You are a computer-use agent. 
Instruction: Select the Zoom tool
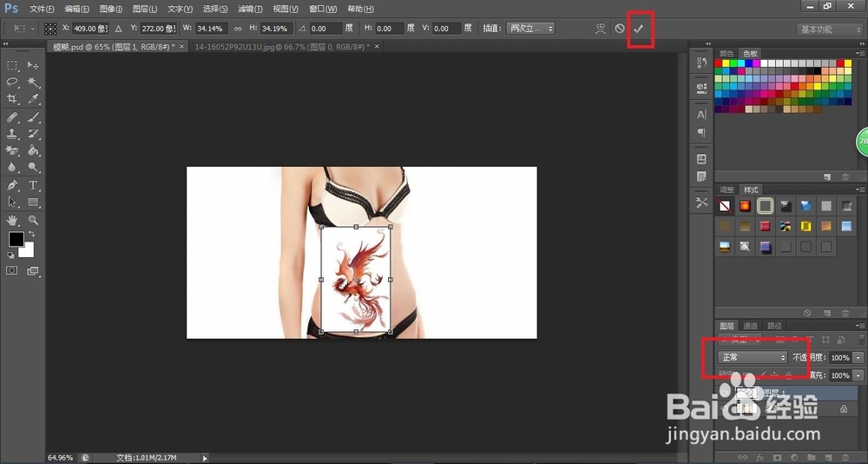point(33,220)
